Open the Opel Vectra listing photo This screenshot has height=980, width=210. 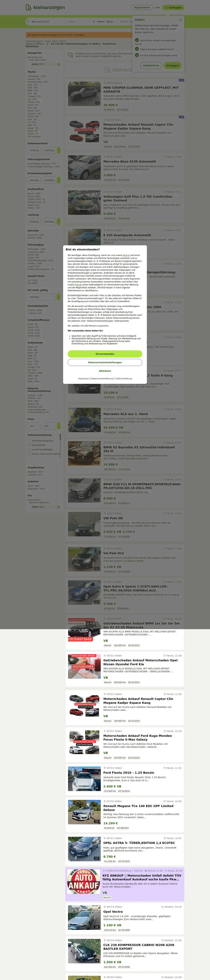click(x=84, y=917)
